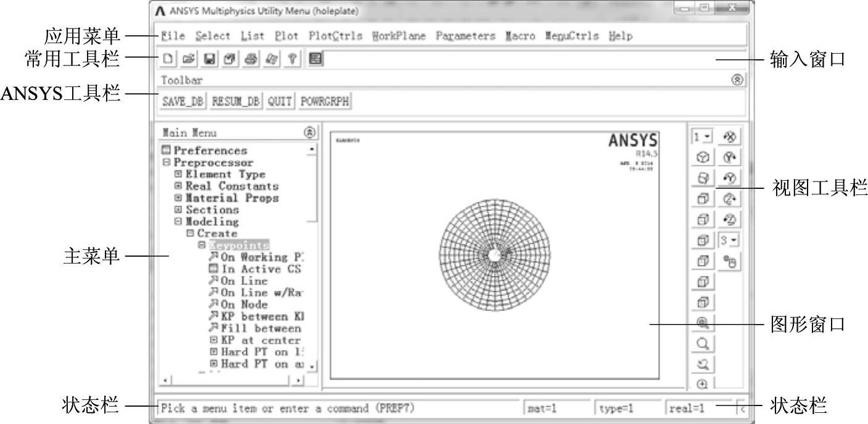Click the Raise Hidden command prompt icon
Viewport: 868px width, 424px height.
[x=315, y=59]
